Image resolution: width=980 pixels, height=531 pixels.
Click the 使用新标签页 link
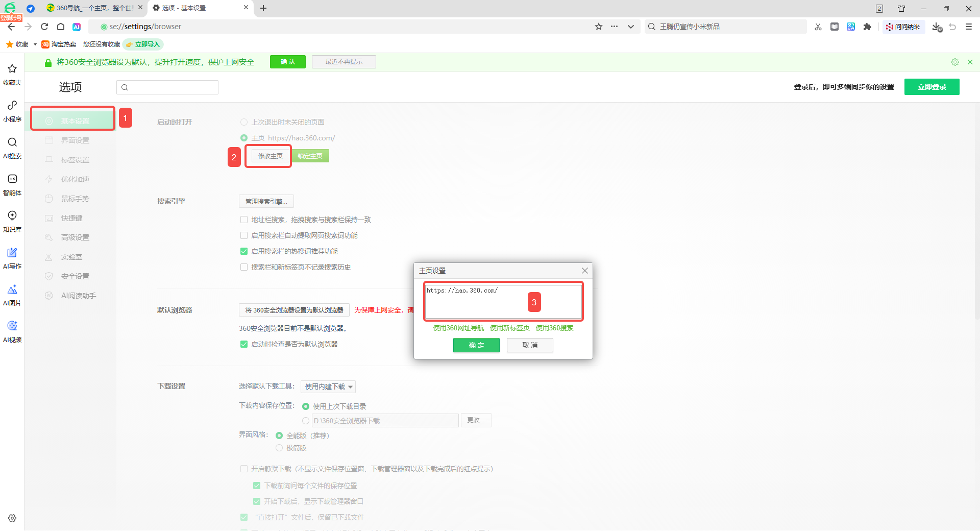[x=509, y=328]
